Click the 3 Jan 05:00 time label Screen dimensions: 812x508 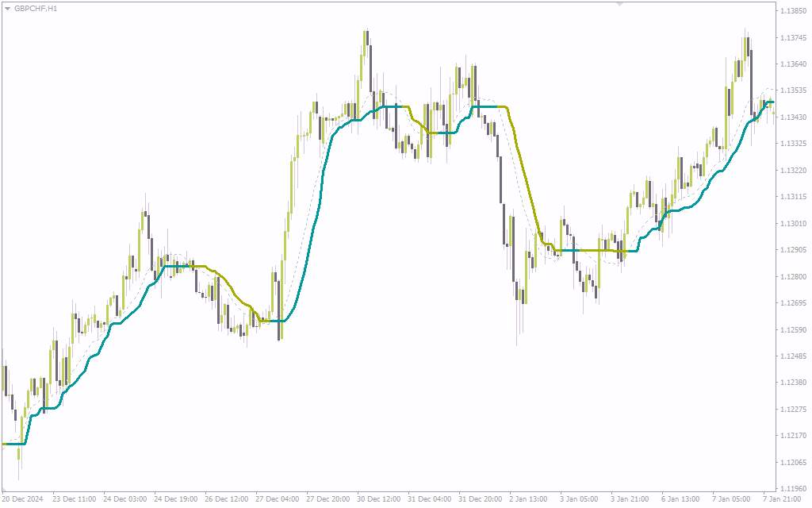pyautogui.click(x=579, y=499)
